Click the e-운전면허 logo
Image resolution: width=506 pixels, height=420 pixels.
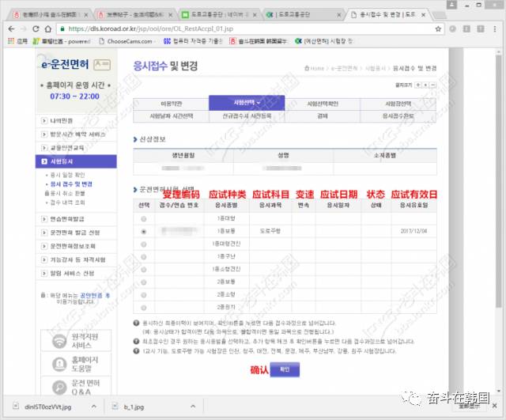(x=65, y=65)
